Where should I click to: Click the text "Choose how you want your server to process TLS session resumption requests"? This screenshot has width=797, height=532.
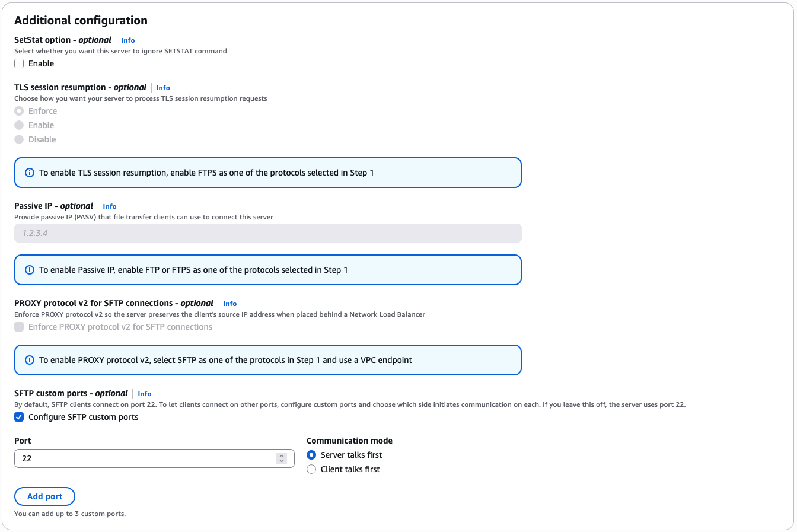point(141,98)
